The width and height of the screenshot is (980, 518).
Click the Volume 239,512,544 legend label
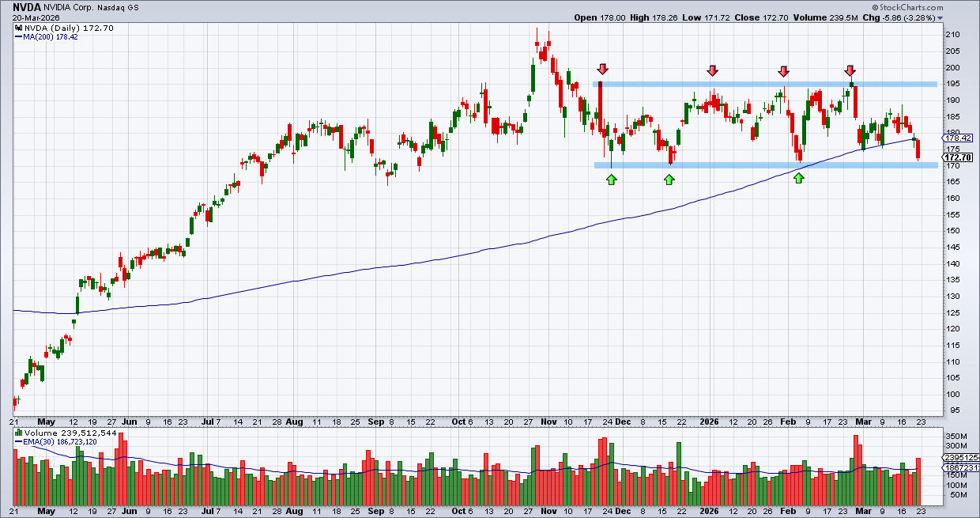66,433
